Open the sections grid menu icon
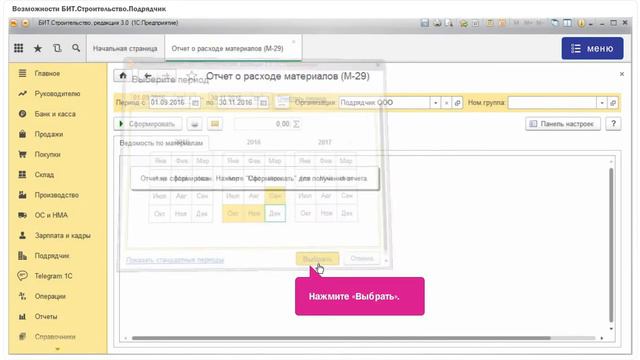Screen dimensions: 640x360 click(x=18, y=48)
